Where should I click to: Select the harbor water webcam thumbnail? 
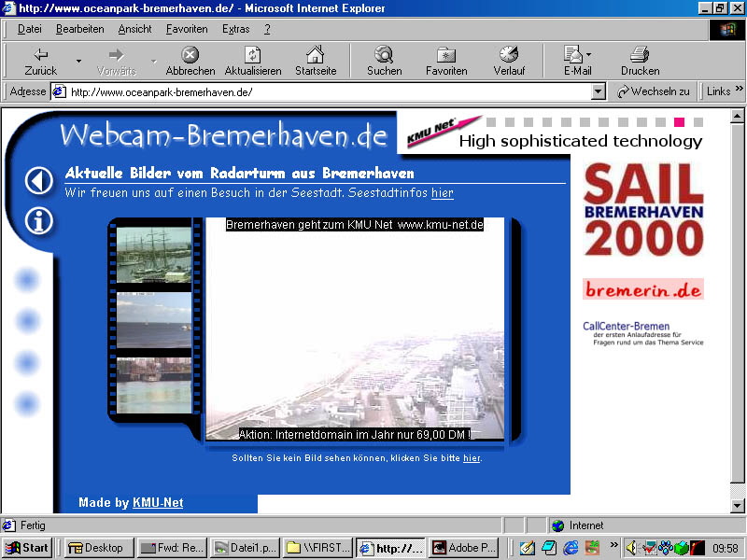[x=154, y=385]
